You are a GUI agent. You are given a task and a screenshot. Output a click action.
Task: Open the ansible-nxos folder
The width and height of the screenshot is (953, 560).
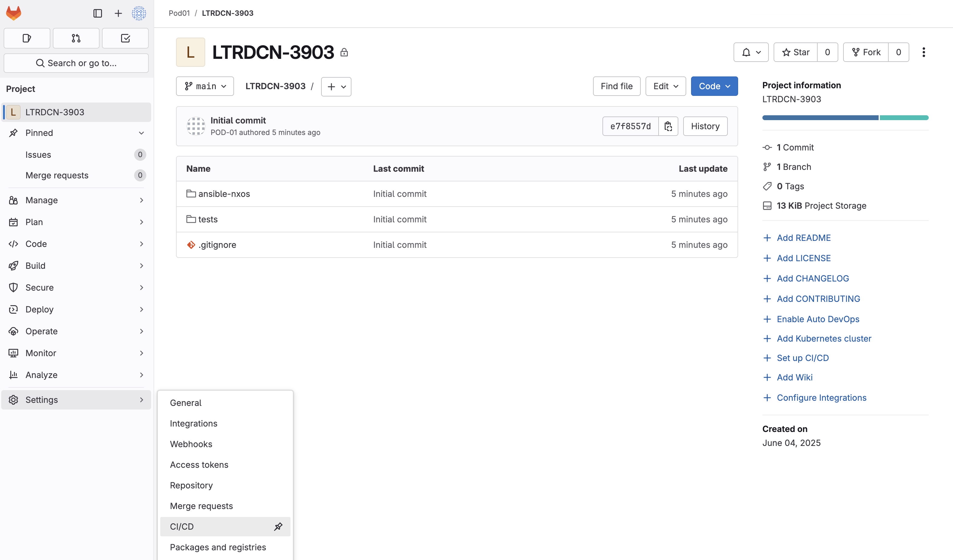coord(224,194)
